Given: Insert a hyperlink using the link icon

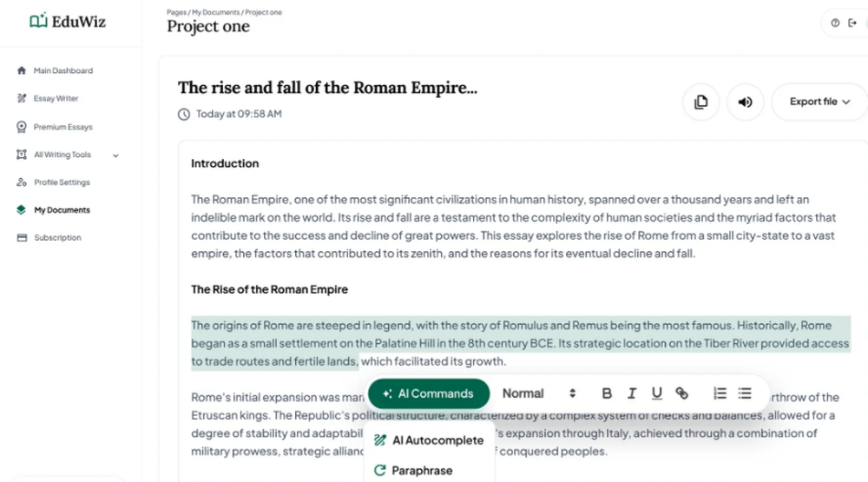Looking at the screenshot, I should [681, 393].
